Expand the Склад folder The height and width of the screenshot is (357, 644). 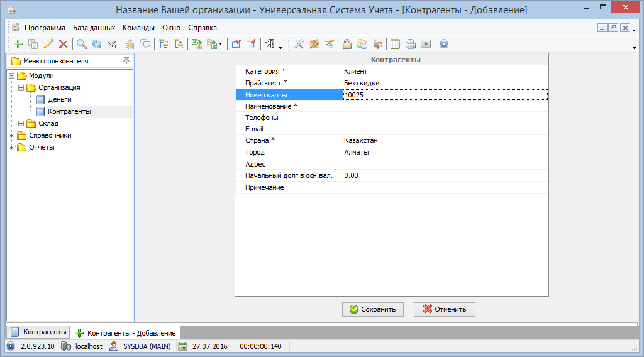[x=21, y=124]
